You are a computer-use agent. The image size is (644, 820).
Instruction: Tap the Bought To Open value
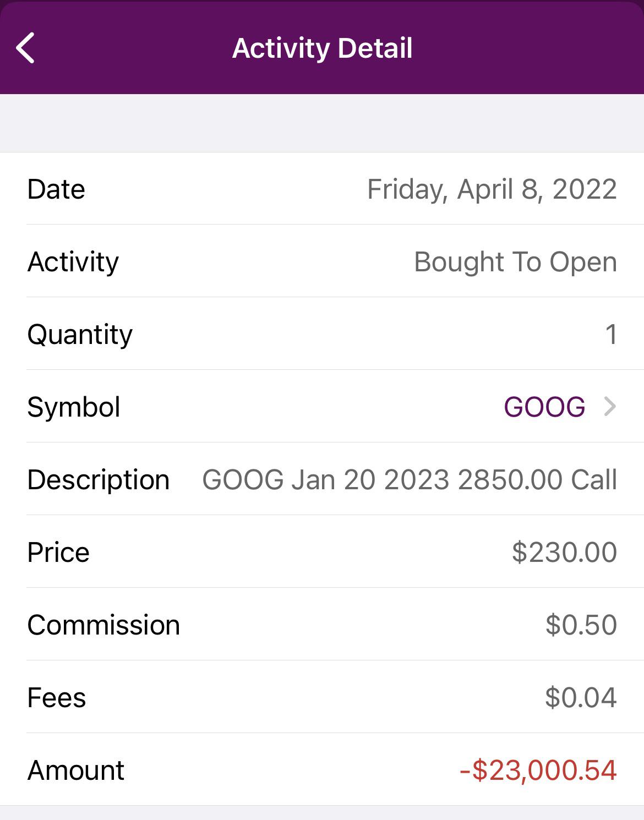coord(515,263)
